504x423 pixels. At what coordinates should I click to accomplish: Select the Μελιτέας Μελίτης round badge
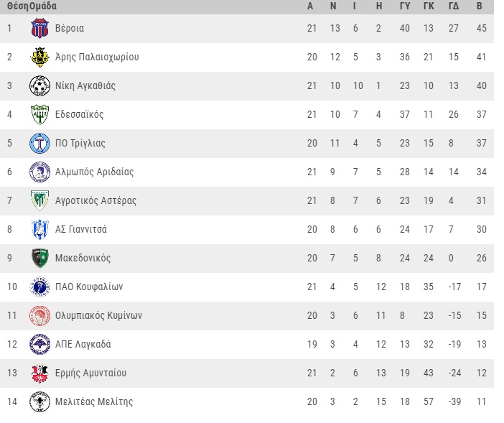(x=40, y=401)
